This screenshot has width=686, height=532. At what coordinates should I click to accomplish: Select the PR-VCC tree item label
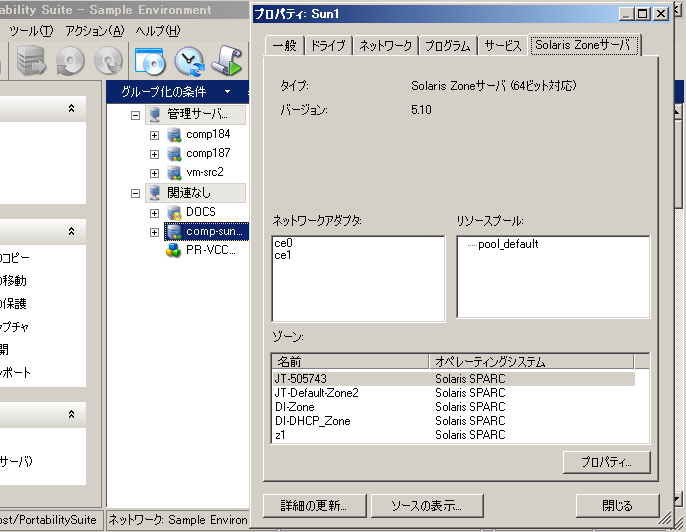(x=211, y=250)
